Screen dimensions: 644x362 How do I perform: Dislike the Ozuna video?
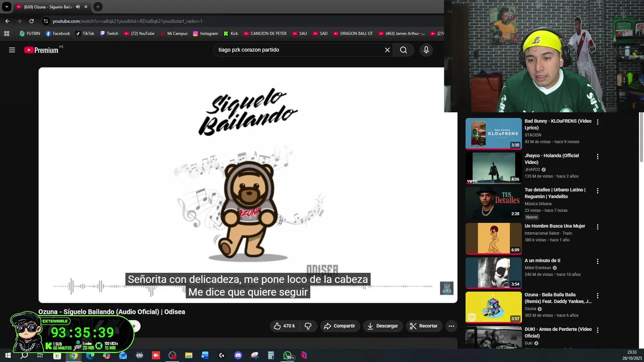[x=308, y=326]
